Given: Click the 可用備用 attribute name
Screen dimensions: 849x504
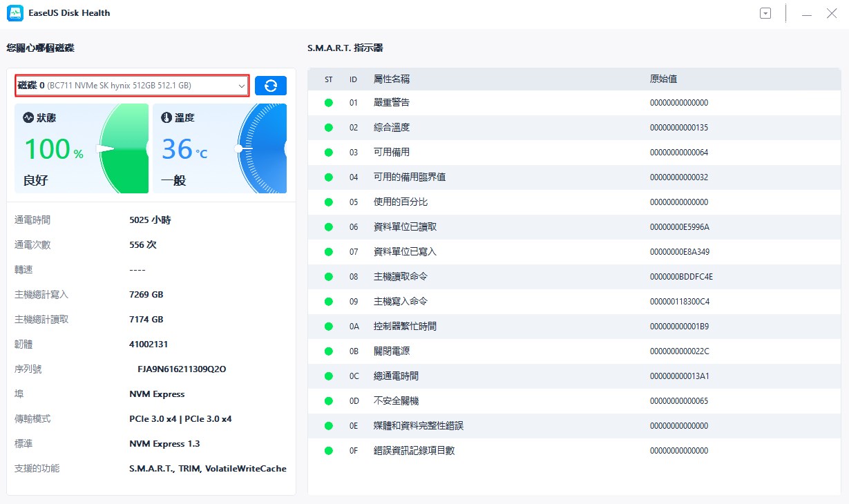Looking at the screenshot, I should pyautogui.click(x=392, y=153).
